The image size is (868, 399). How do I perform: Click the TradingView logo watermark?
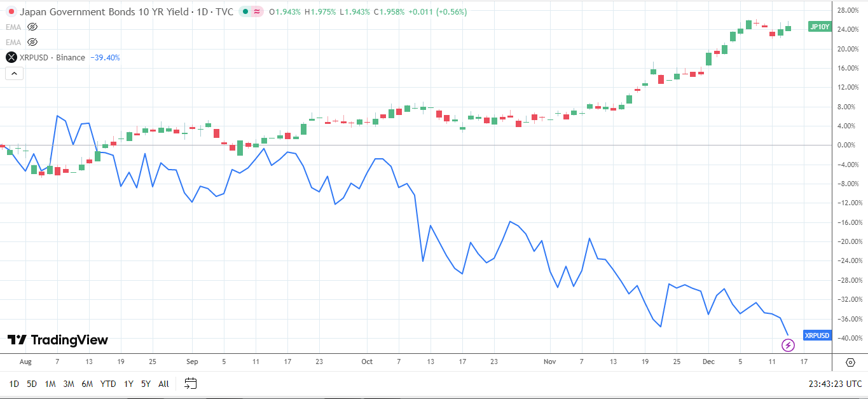pos(56,341)
